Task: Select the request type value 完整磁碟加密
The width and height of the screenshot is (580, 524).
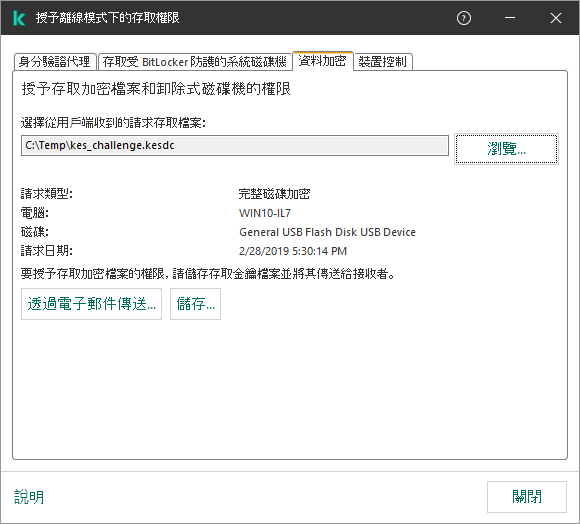Action: click(274, 194)
